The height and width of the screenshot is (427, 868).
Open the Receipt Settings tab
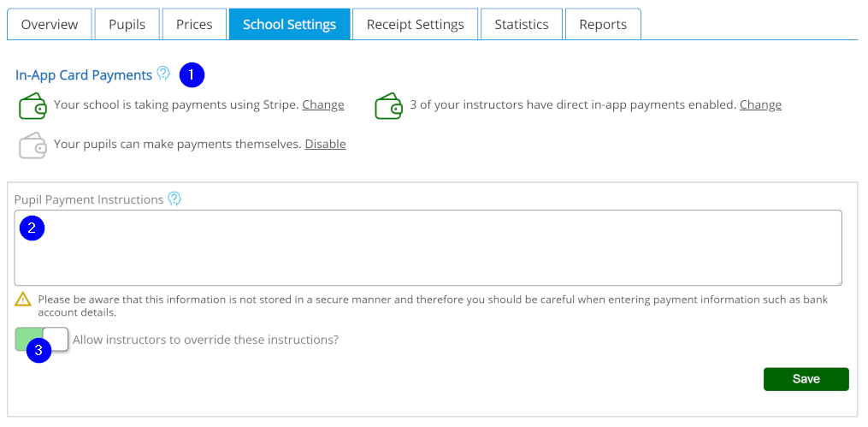point(415,24)
